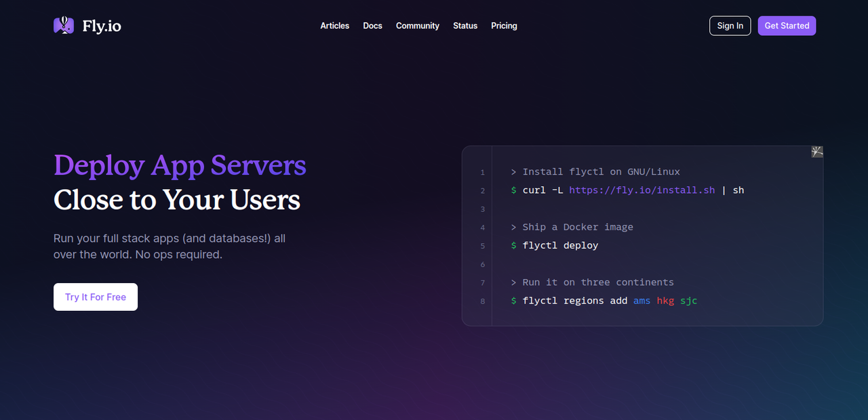
Task: Click the "Close to Your Users" heading
Action: tap(177, 200)
